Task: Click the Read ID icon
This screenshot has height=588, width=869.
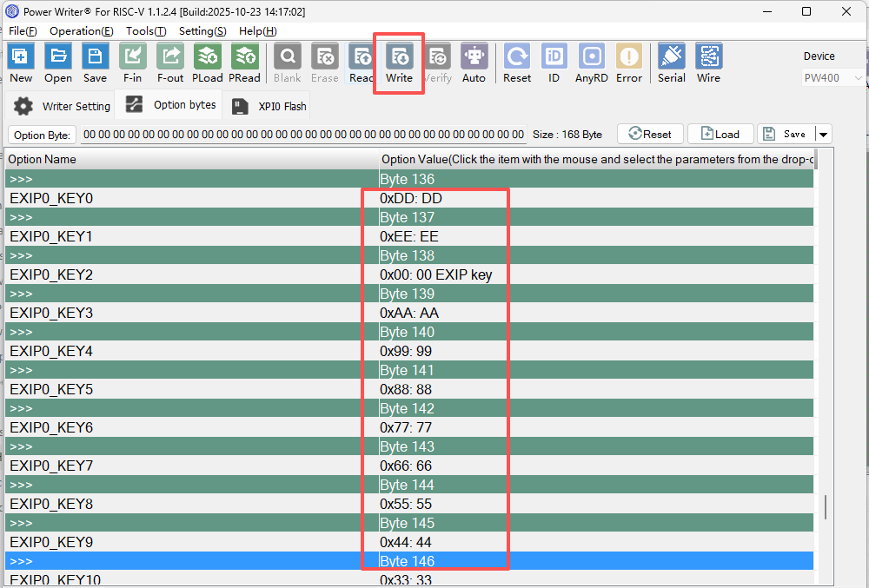Action: coord(554,57)
